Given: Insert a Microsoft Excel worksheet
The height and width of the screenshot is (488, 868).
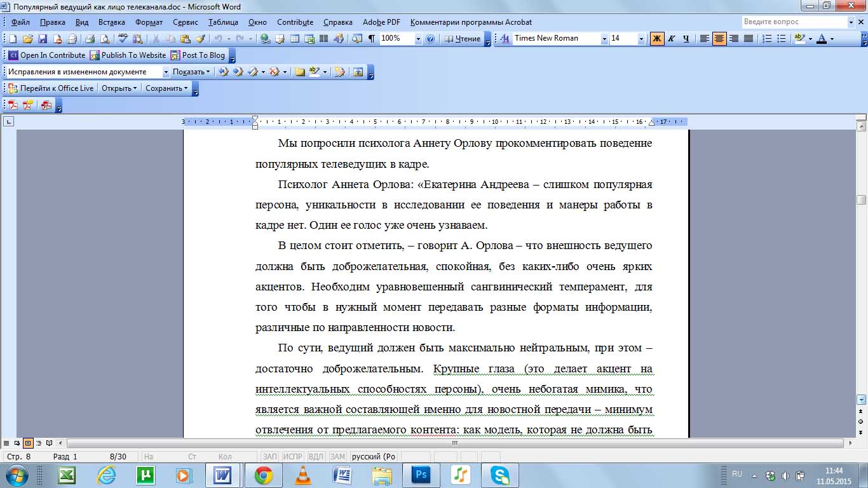Looking at the screenshot, I should point(309,39).
